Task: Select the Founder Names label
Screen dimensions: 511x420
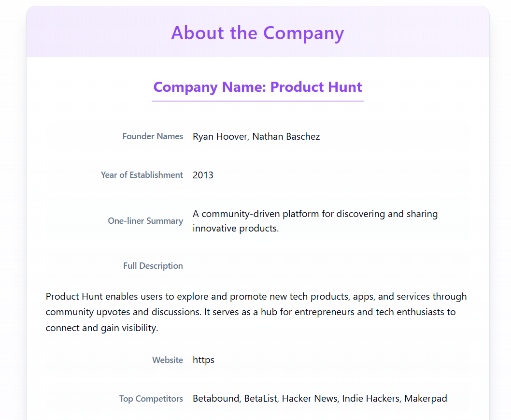Action: tap(153, 136)
